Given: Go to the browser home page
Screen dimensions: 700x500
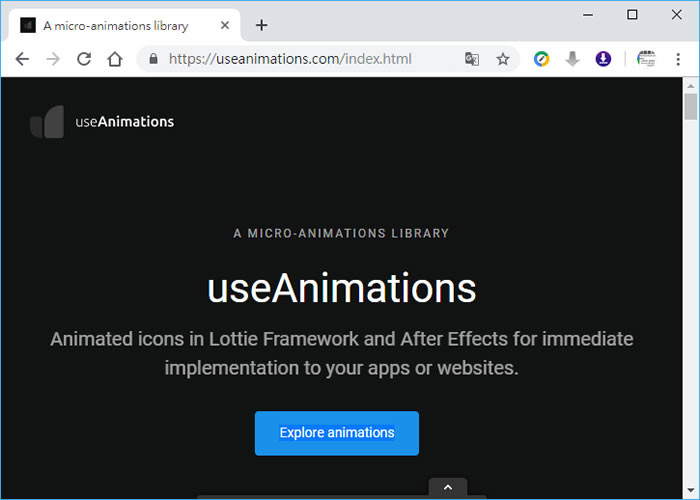Looking at the screenshot, I should point(115,59).
